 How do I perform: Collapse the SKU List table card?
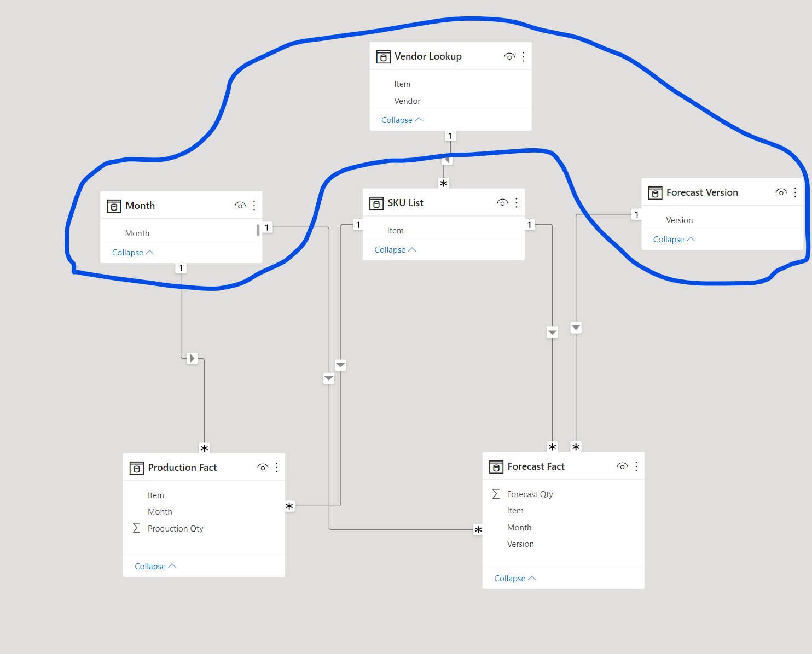395,250
